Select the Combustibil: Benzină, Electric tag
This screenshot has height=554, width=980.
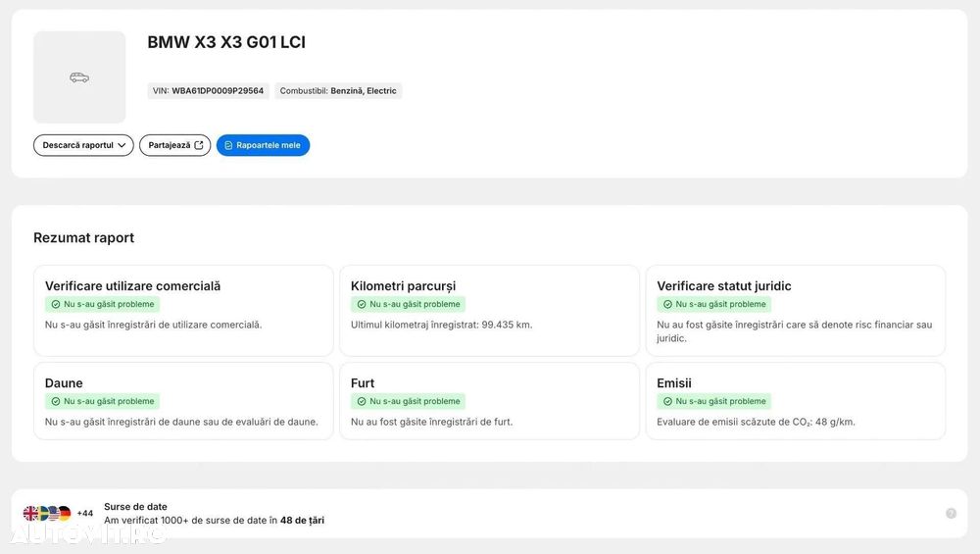[338, 90]
